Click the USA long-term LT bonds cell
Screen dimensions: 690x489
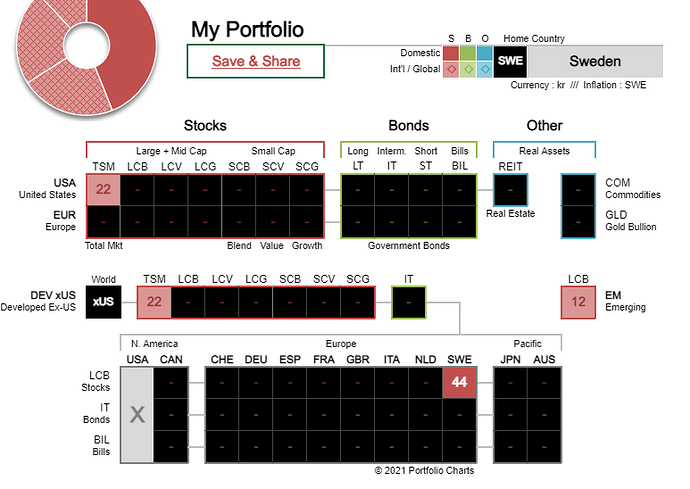[x=358, y=189]
